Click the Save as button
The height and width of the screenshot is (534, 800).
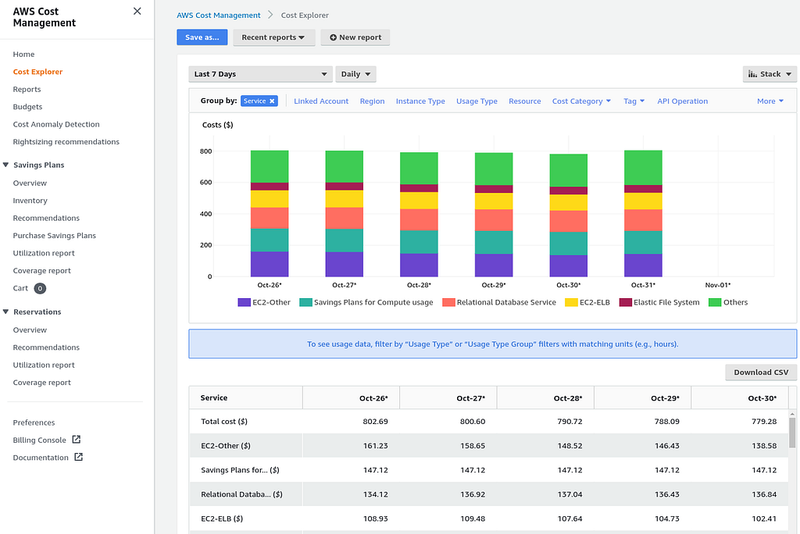tap(202, 37)
